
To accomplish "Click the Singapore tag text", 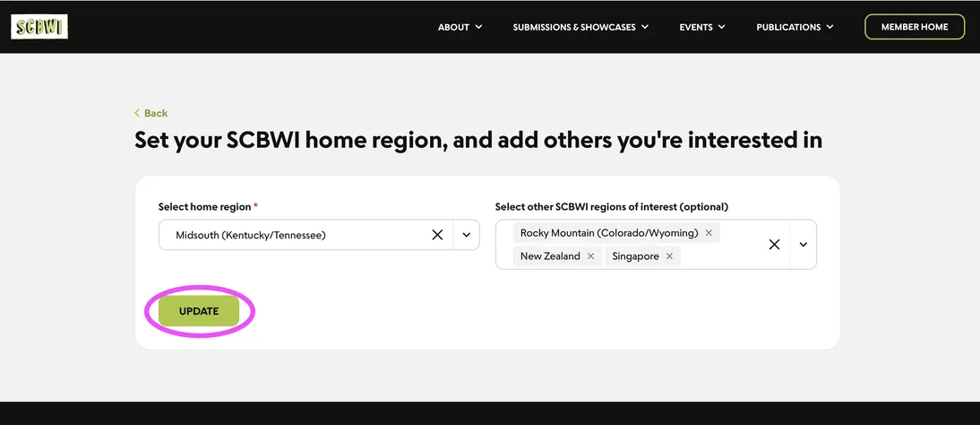I will click(x=636, y=256).
